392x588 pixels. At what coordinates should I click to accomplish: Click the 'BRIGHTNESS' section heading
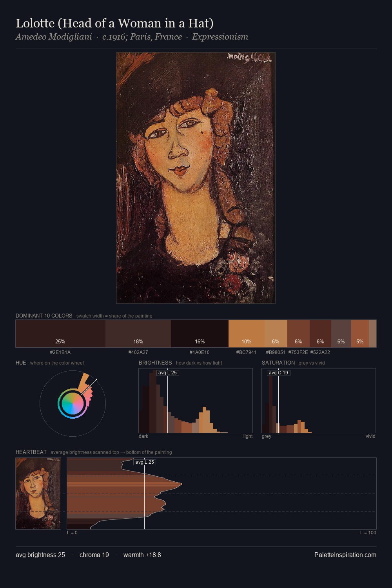[x=155, y=363]
